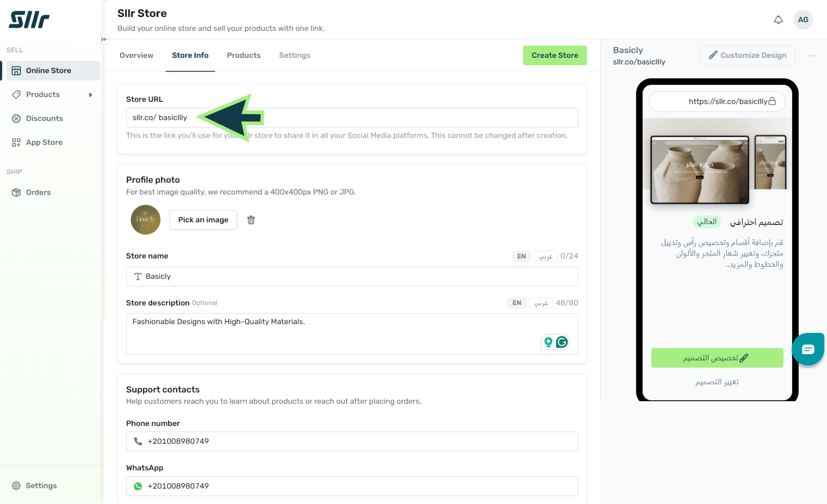Switch to the Overview tab
This screenshot has height=504, width=827.
(136, 55)
